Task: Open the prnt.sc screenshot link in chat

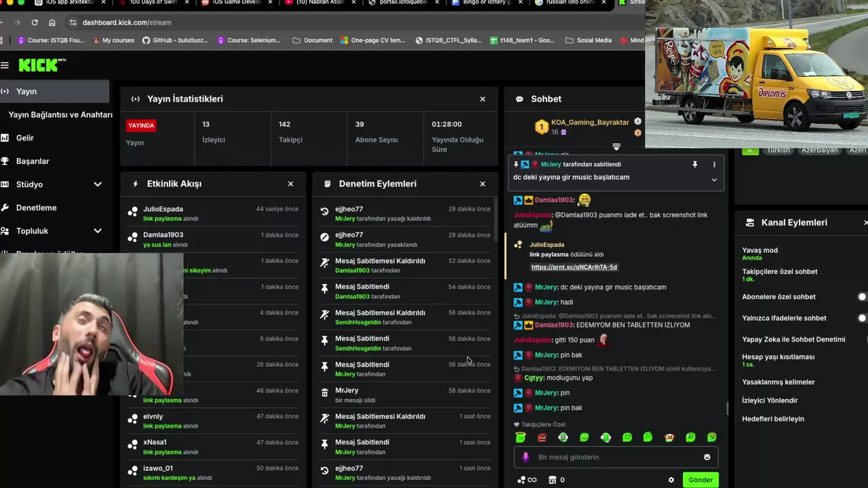Action: point(574,267)
